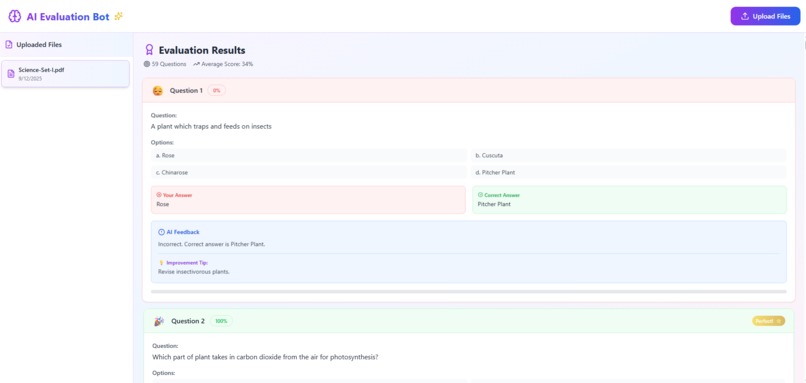Click the green check icon by Correct Answer
This screenshot has height=383, width=806.
click(x=480, y=195)
